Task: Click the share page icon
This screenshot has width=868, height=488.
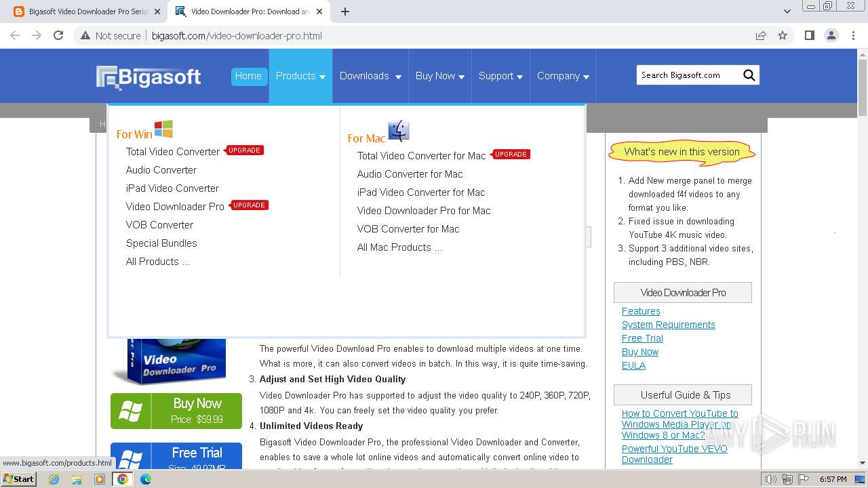Action: [761, 36]
